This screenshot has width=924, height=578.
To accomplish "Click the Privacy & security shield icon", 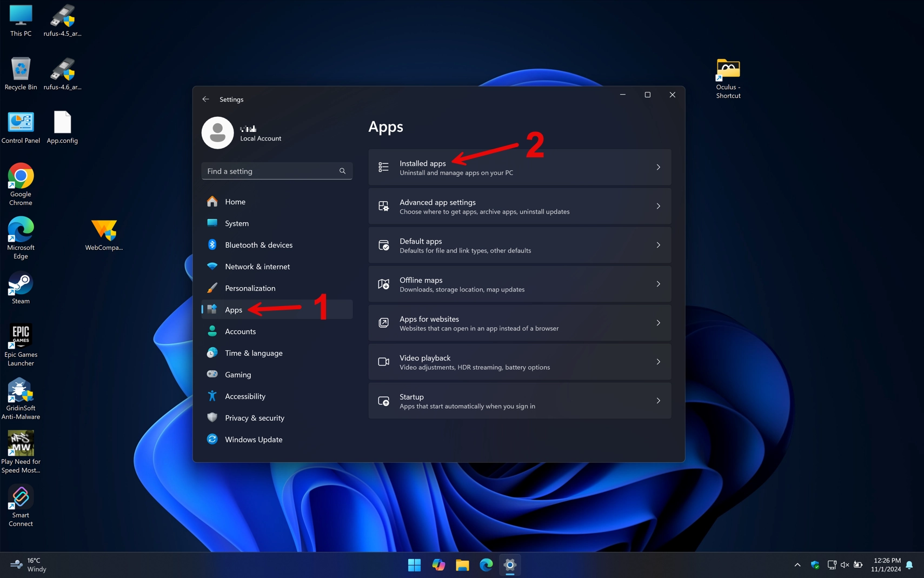I will click(212, 417).
